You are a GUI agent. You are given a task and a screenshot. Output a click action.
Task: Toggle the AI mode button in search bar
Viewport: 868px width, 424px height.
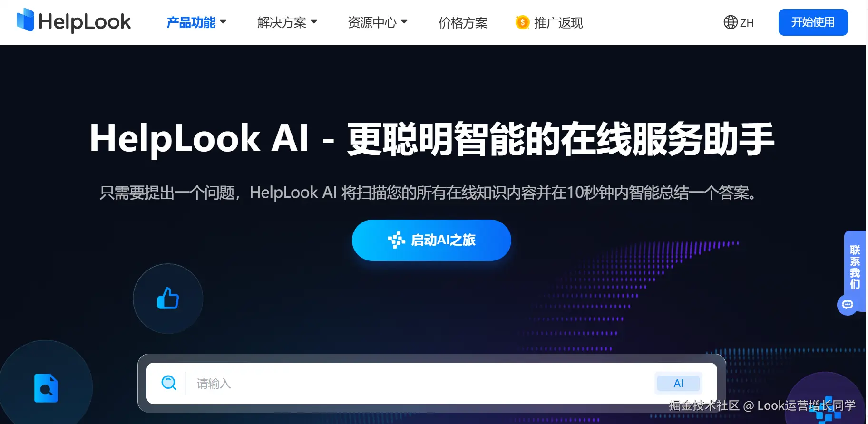pos(678,383)
